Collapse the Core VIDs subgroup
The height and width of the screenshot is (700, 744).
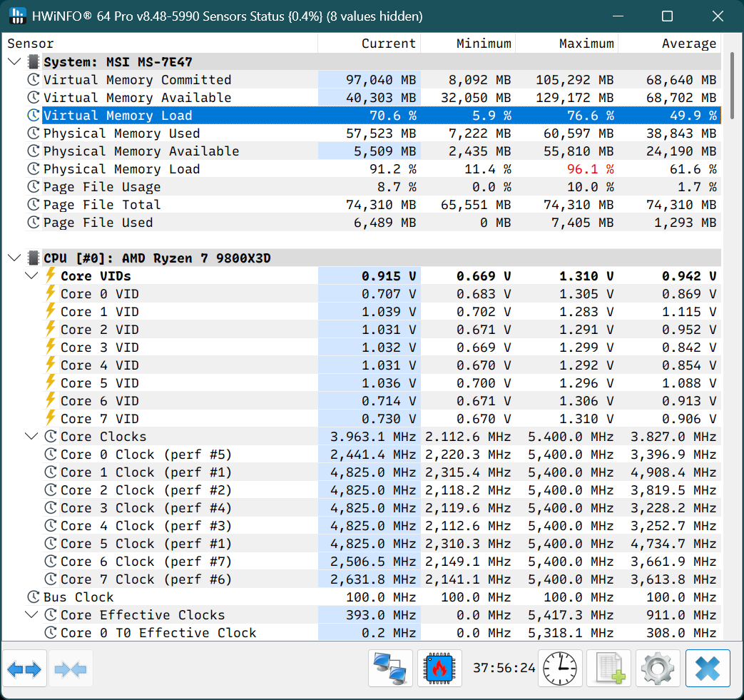pos(31,275)
